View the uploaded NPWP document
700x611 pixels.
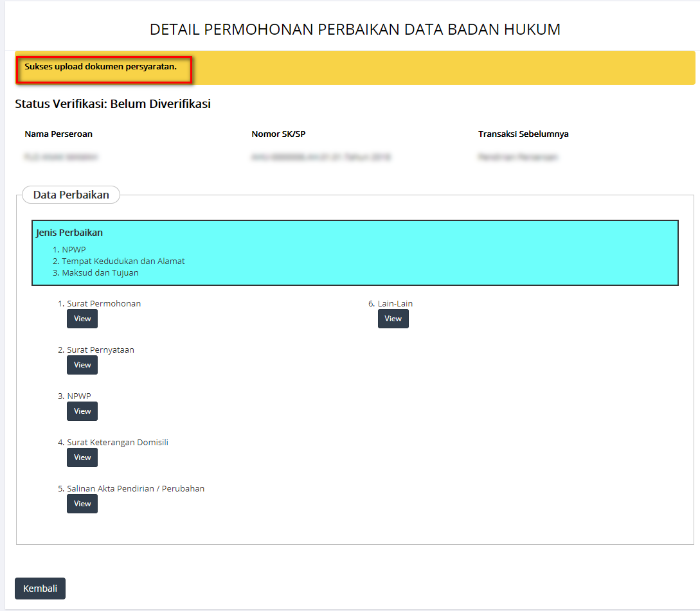pos(82,411)
